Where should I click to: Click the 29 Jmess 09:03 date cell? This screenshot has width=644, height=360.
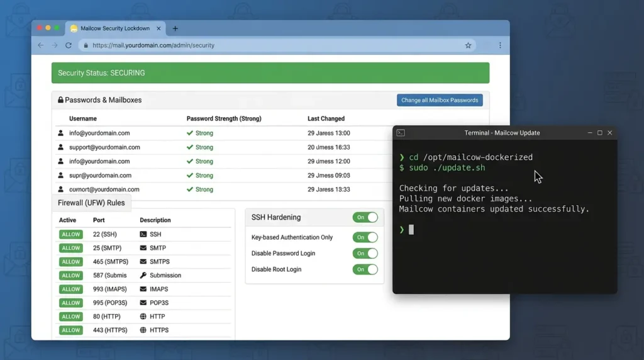pos(328,175)
